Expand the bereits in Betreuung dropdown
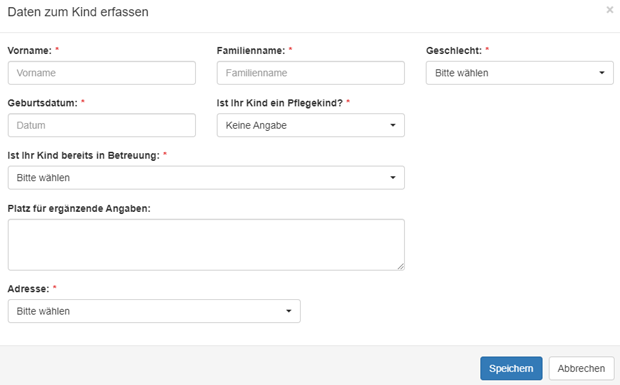 pos(206,178)
